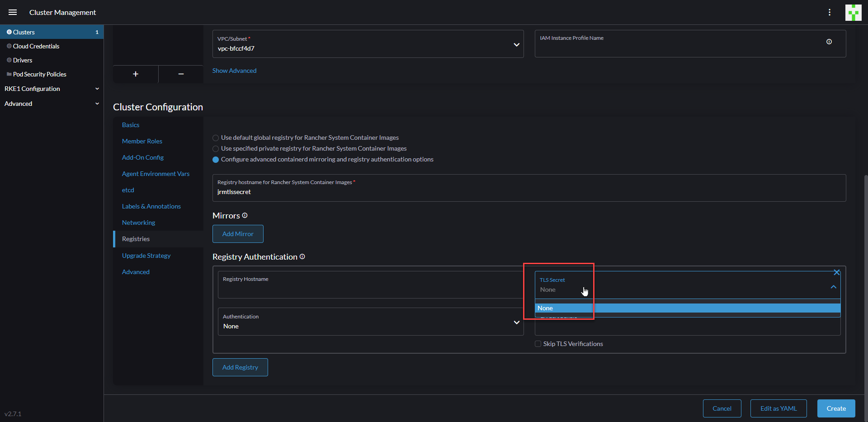Click the Show Advanced link
This screenshot has width=868, height=422.
click(234, 71)
